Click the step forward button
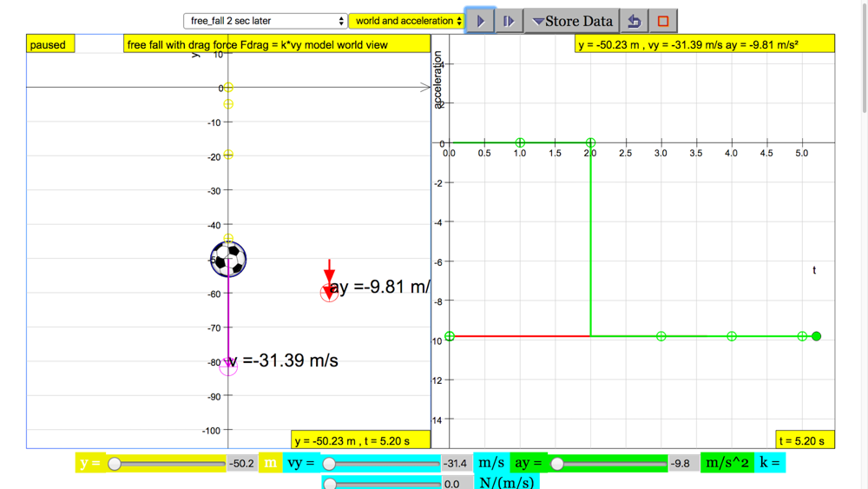868x489 pixels. (509, 21)
